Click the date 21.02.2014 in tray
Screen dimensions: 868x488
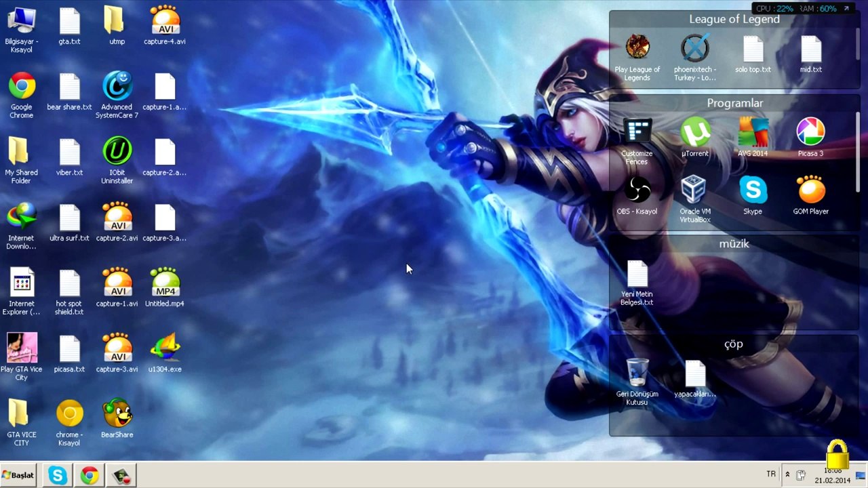[x=833, y=481]
